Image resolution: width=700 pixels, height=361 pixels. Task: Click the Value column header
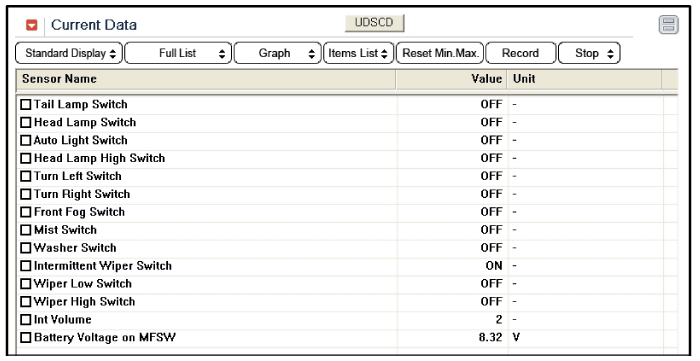pyautogui.click(x=451, y=79)
